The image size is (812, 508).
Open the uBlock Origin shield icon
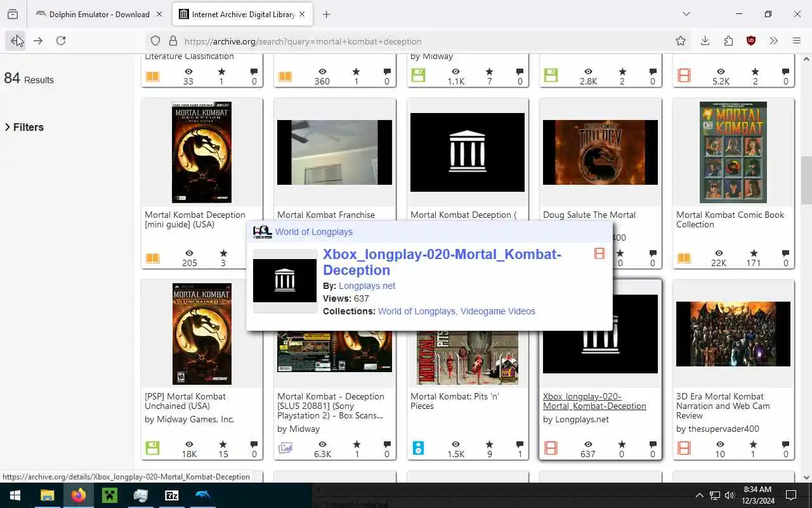click(x=751, y=41)
